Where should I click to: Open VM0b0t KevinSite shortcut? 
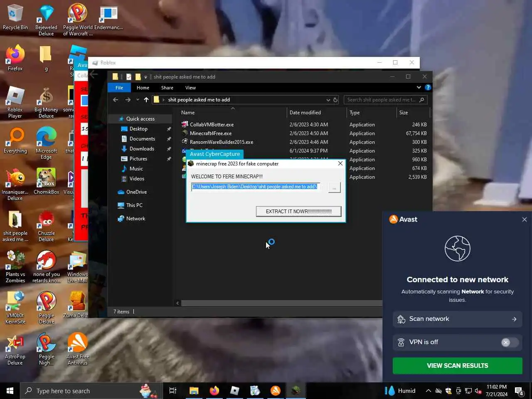click(15, 308)
